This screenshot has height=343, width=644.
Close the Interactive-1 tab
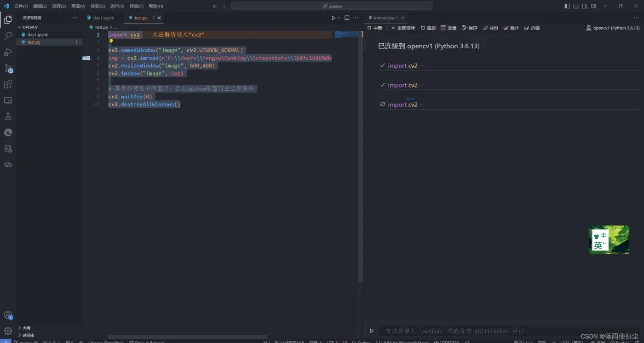[x=402, y=18]
